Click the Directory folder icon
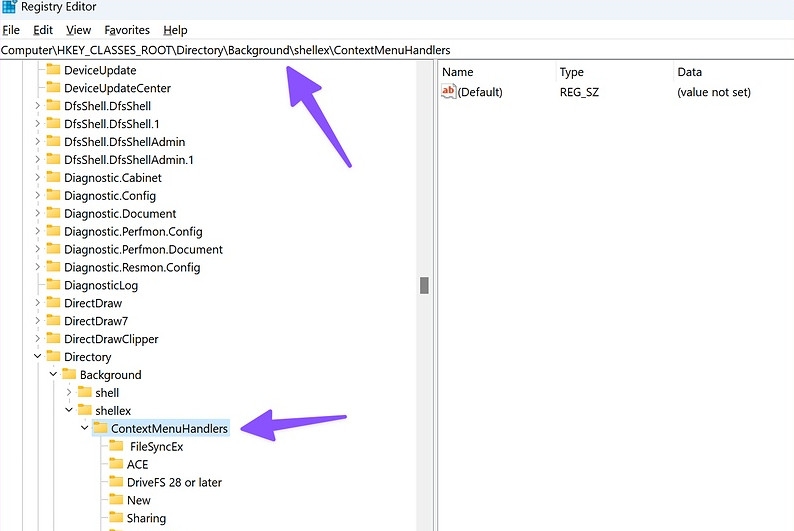Viewport: 794px width, 531px height. point(53,356)
